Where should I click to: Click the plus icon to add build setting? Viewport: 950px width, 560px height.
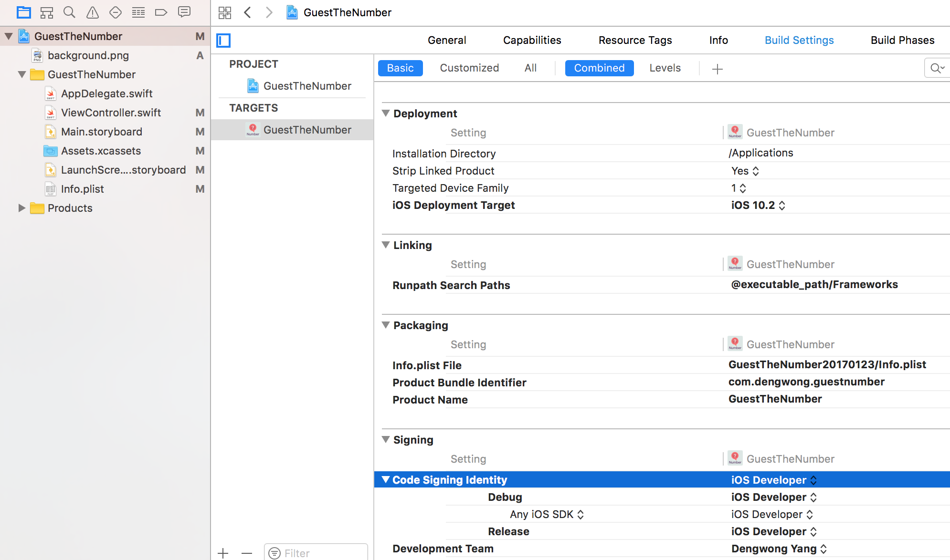(x=718, y=69)
